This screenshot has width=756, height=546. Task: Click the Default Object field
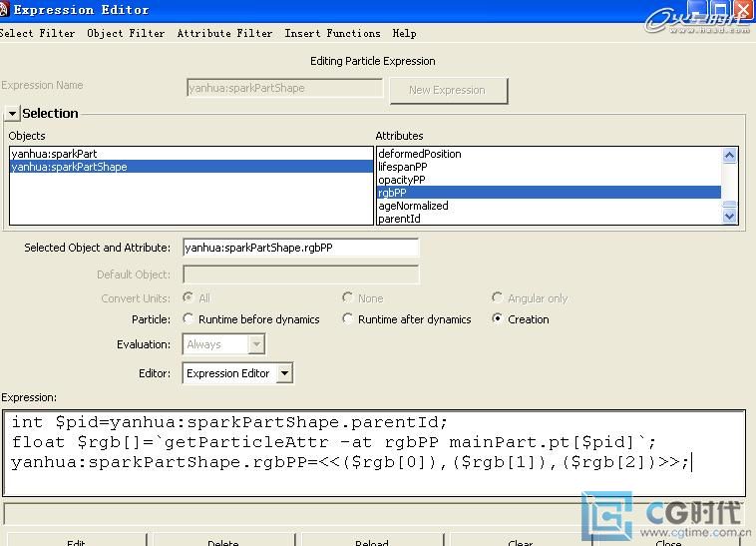pyautogui.click(x=301, y=274)
